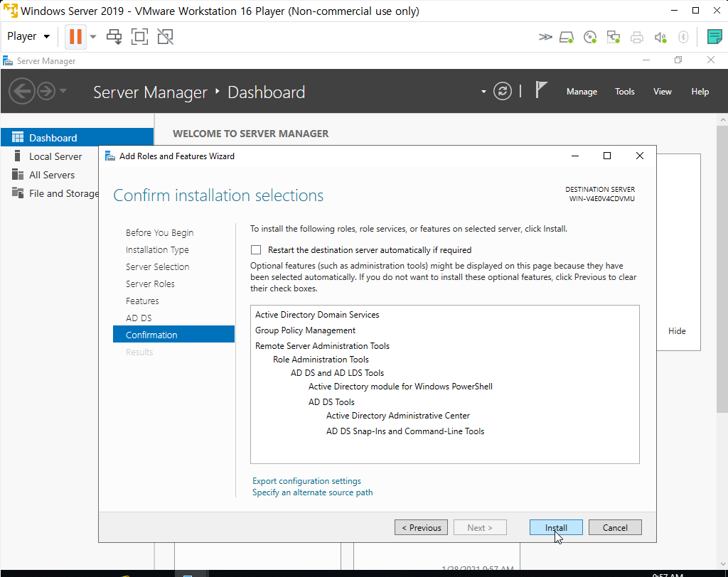Image resolution: width=728 pixels, height=577 pixels.
Task: Go to the Before You Begin wizard step
Action: (160, 232)
